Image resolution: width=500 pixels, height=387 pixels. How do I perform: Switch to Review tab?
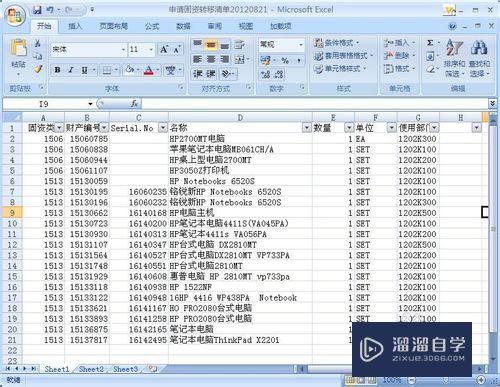coord(215,26)
